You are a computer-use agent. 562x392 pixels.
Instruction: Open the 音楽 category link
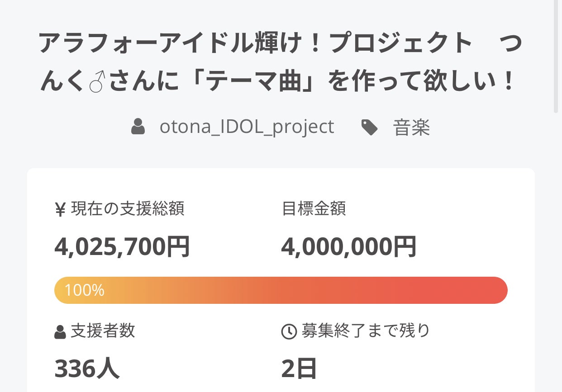tap(411, 128)
